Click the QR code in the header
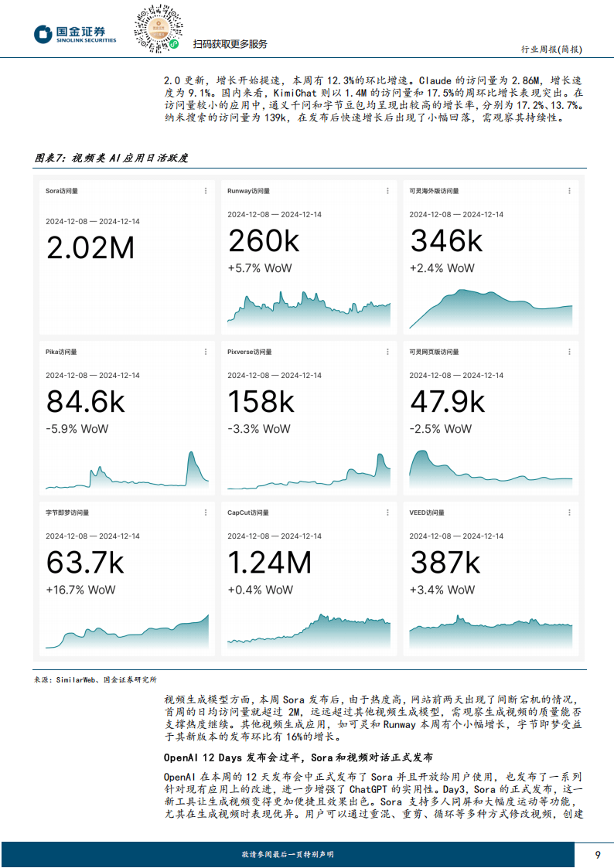Viewport: 614px width, 868px height. 159,29
